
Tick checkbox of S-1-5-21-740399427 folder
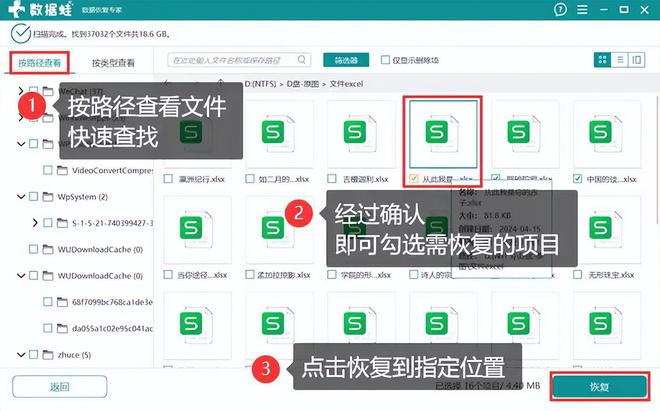[48, 223]
